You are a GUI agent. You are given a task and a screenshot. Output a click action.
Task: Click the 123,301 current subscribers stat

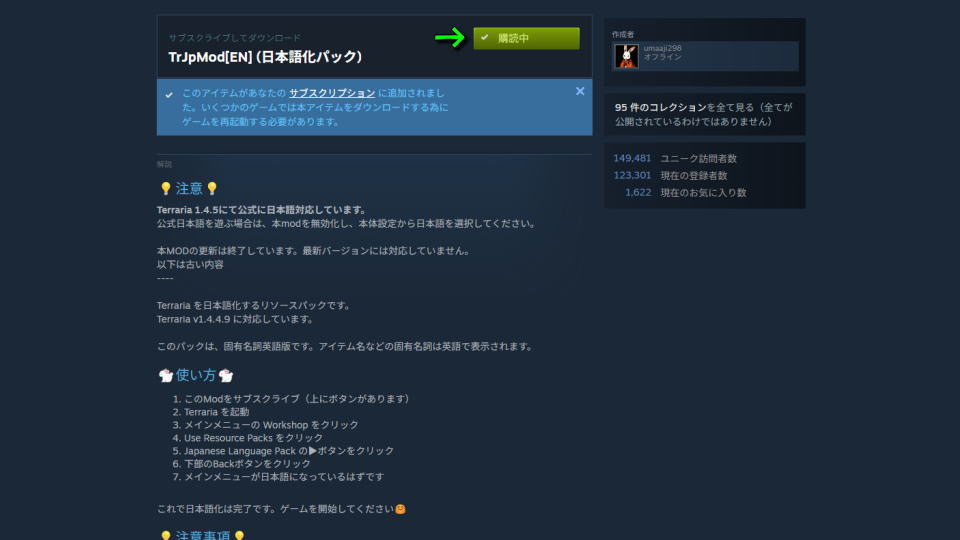632,175
